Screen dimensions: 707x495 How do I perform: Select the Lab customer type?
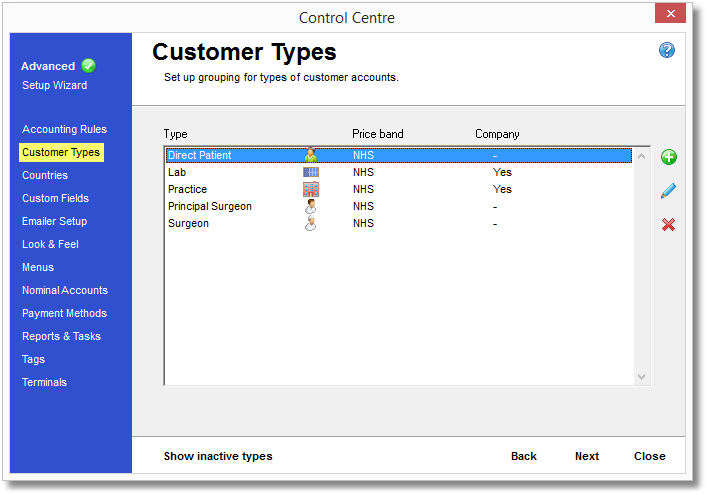(399, 172)
